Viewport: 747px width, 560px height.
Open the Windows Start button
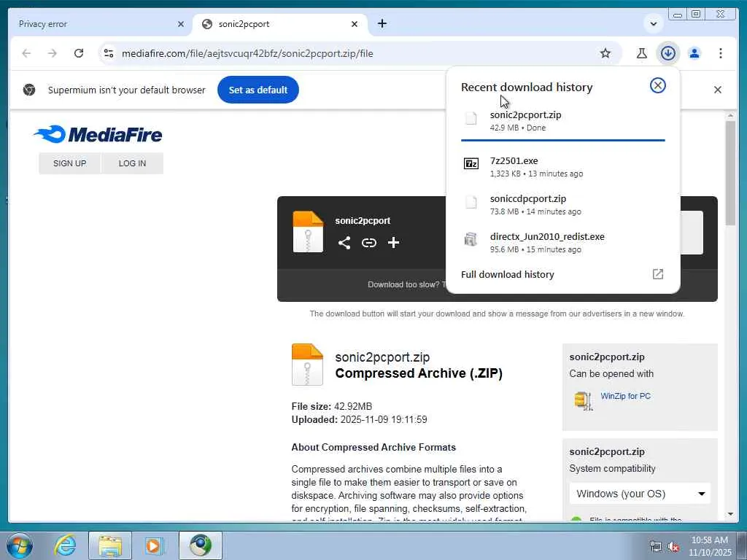[19, 545]
